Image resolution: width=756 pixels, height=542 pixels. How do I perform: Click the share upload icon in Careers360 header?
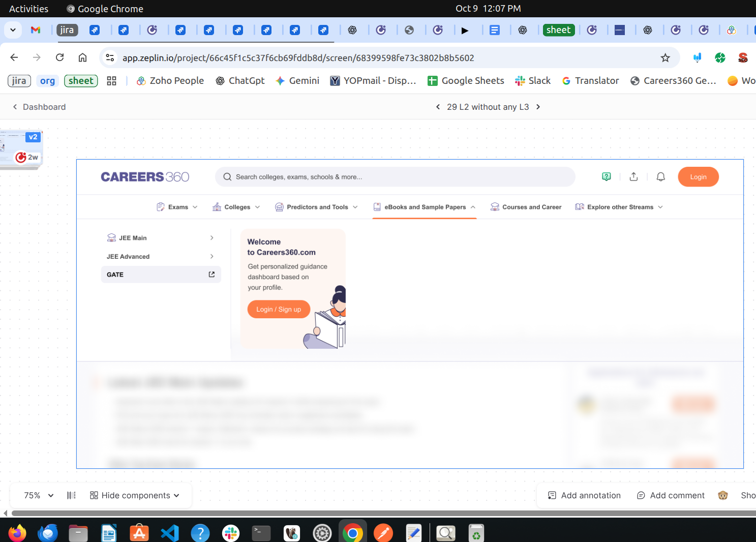point(633,177)
